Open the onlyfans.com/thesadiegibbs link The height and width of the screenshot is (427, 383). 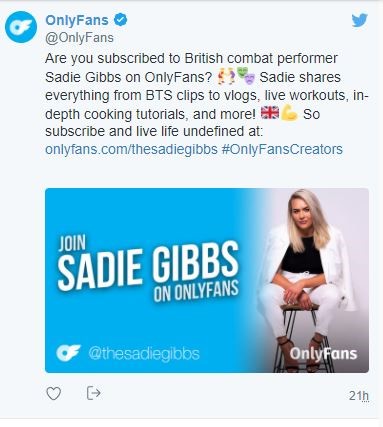coord(131,149)
